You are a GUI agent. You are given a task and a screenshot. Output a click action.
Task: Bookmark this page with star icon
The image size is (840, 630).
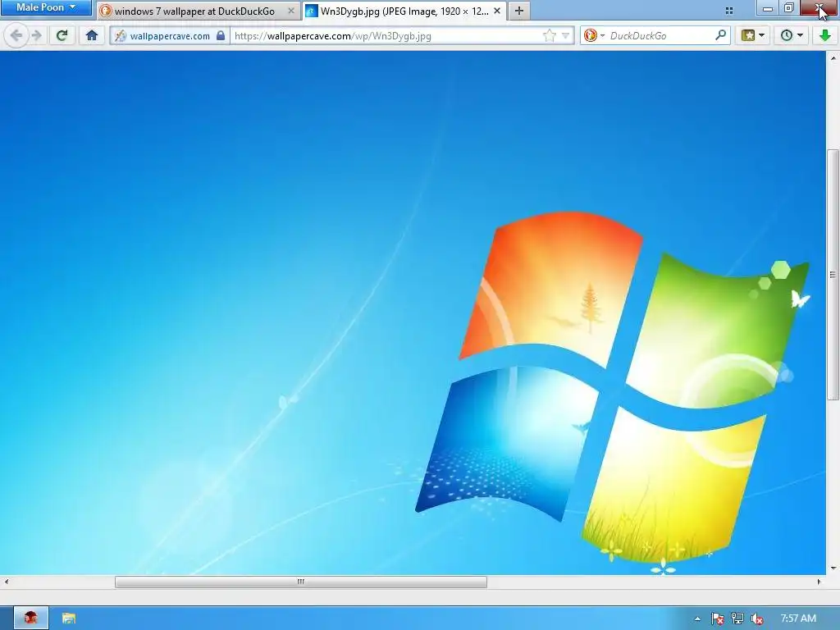click(x=549, y=36)
